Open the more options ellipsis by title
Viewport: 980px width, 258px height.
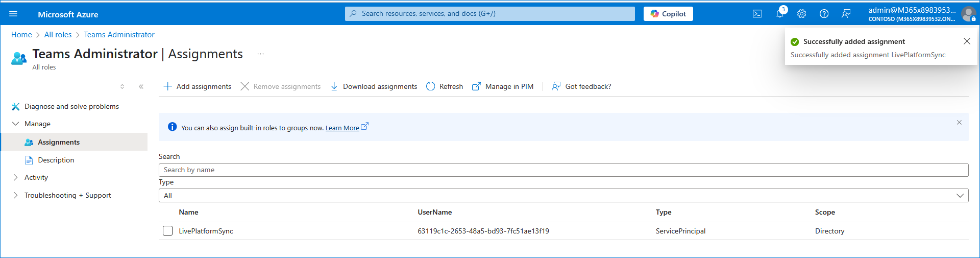260,54
